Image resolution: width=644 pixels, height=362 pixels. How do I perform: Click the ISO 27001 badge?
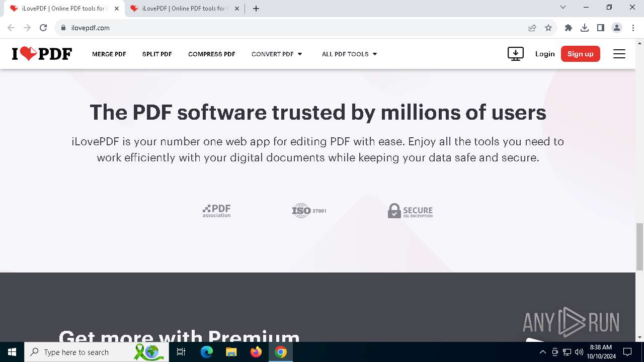pos(309,211)
